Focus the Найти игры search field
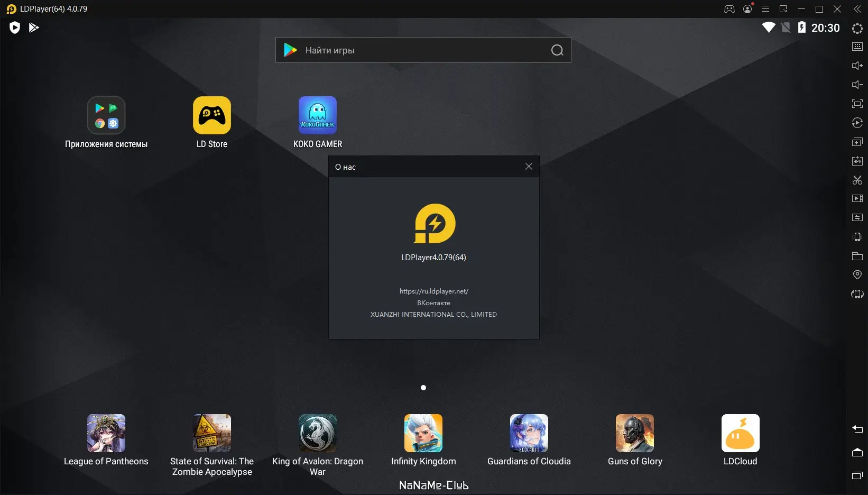868x495 pixels. 423,50
